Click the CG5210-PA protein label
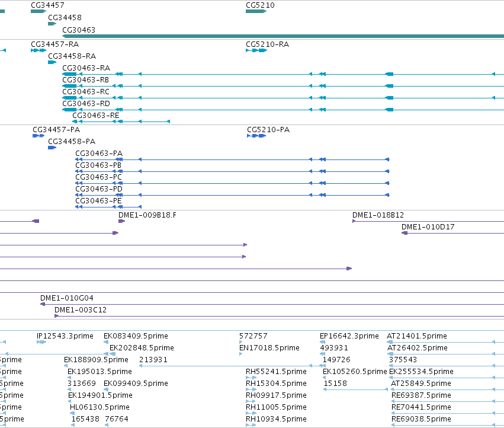 268,130
